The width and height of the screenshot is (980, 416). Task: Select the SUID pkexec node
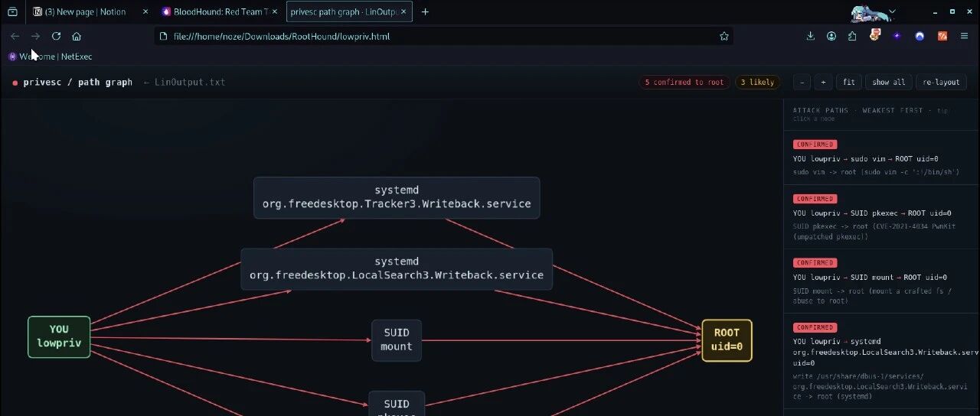[x=397, y=404]
